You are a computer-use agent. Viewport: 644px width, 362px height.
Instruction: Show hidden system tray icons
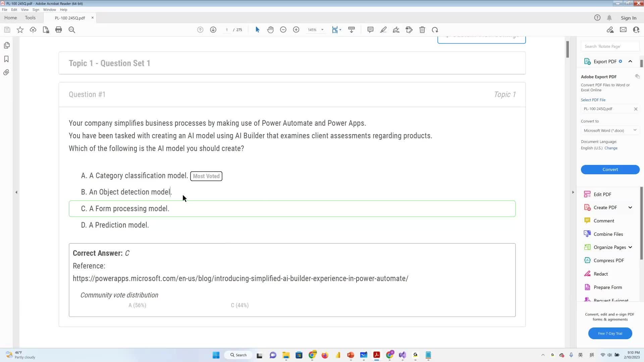pos(543,355)
